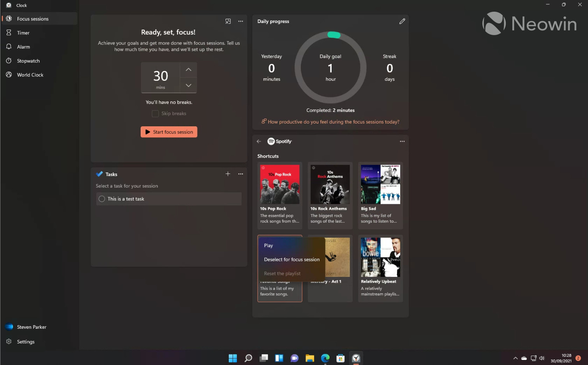
Task: Enable Skip breaks
Action: [155, 113]
